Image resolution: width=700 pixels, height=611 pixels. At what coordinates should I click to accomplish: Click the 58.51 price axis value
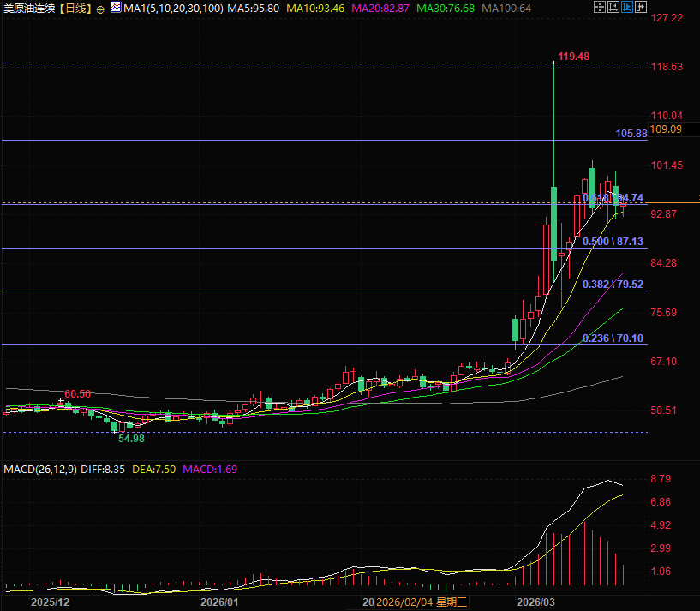click(664, 410)
